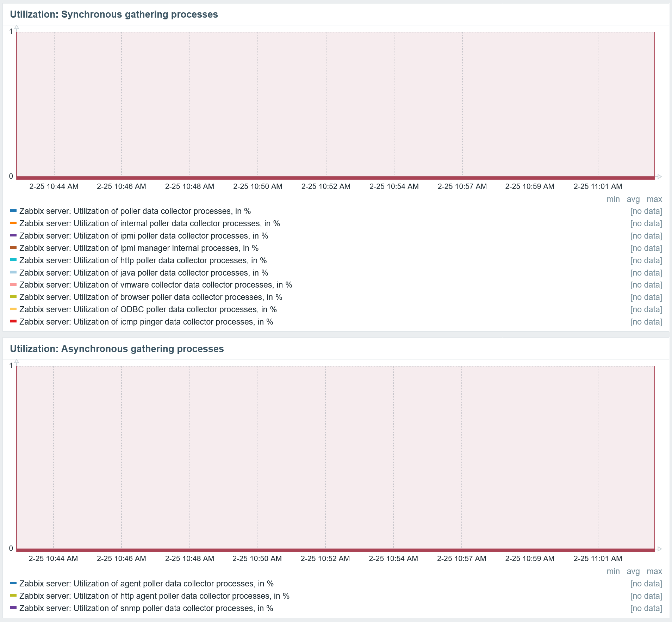The height and width of the screenshot is (622, 672).
Task: Select the Asynchronous gathering processes graph title
Action: (117, 349)
